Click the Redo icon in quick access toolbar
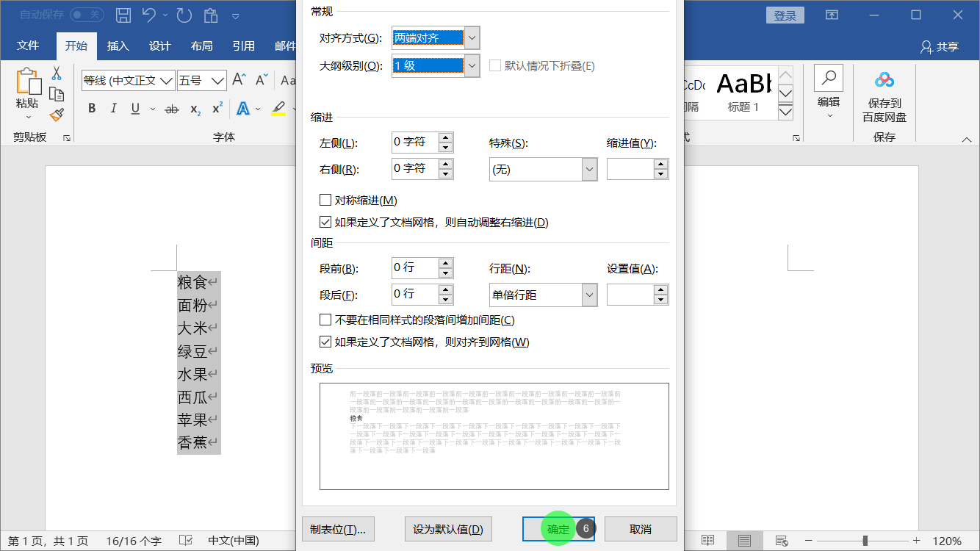Screen dimensions: 980x551 pos(184,15)
